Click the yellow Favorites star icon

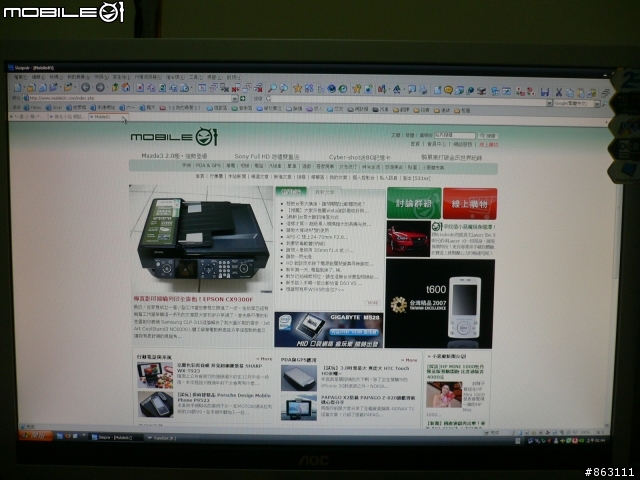(298, 88)
